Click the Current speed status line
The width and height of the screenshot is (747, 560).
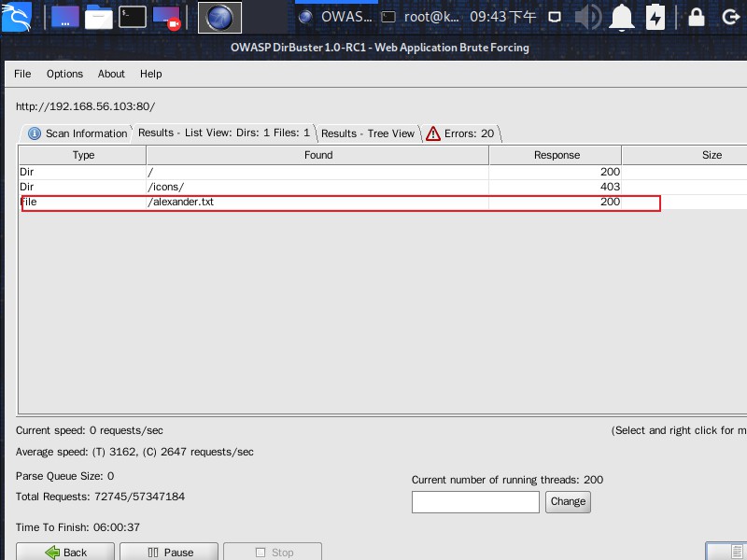[89, 430]
